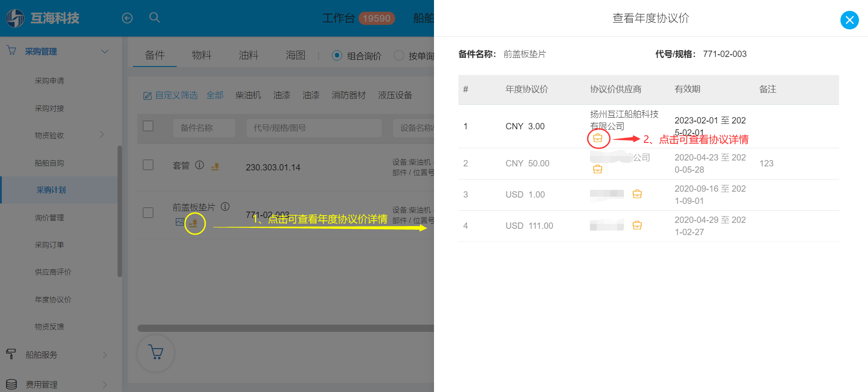The width and height of the screenshot is (868, 392).
Task: Click the sidebar vertical scrollbar
Action: tap(119, 211)
